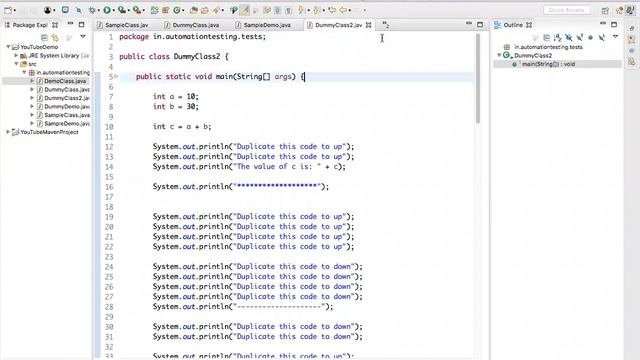Image resolution: width=640 pixels, height=360 pixels.
Task: Open the Open Perspective icon
Action: tap(605, 11)
